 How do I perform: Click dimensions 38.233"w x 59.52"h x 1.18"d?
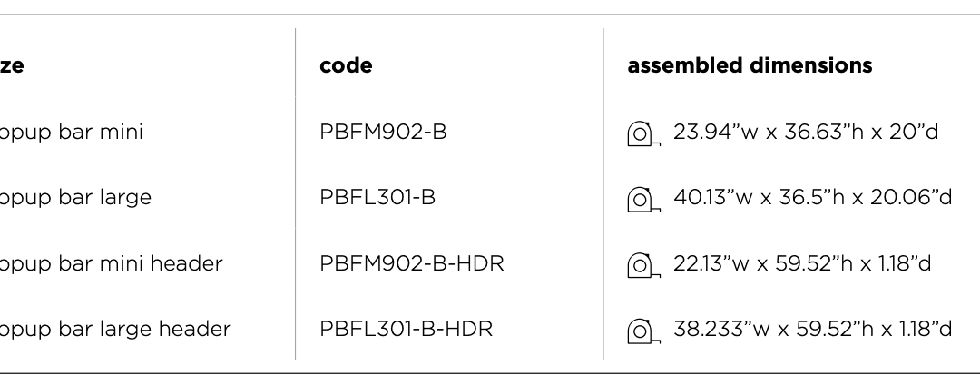tap(812, 329)
